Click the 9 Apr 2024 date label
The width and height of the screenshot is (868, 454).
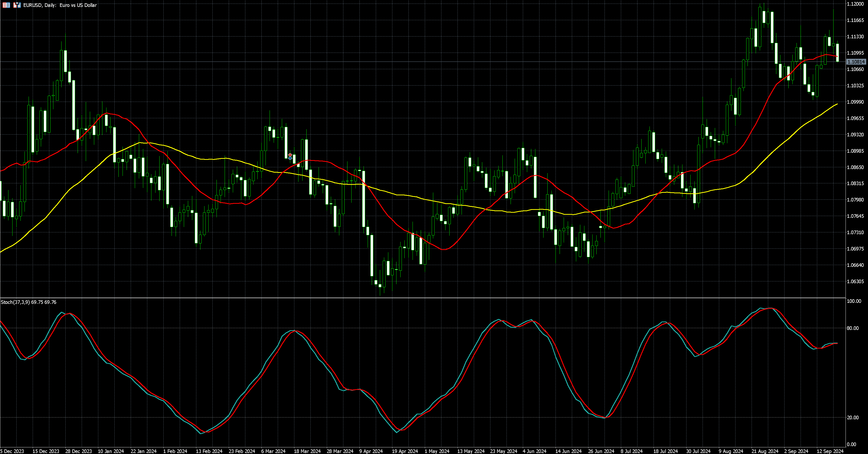coord(371,451)
